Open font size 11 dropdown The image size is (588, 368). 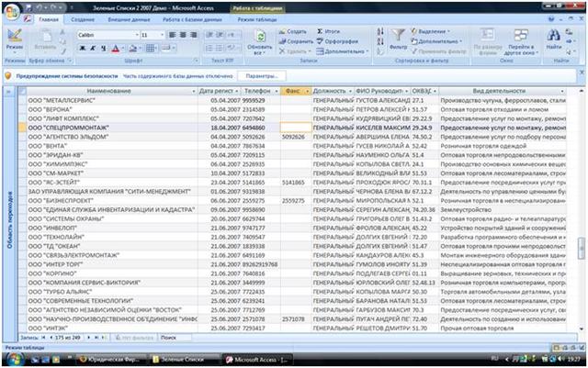(x=162, y=35)
